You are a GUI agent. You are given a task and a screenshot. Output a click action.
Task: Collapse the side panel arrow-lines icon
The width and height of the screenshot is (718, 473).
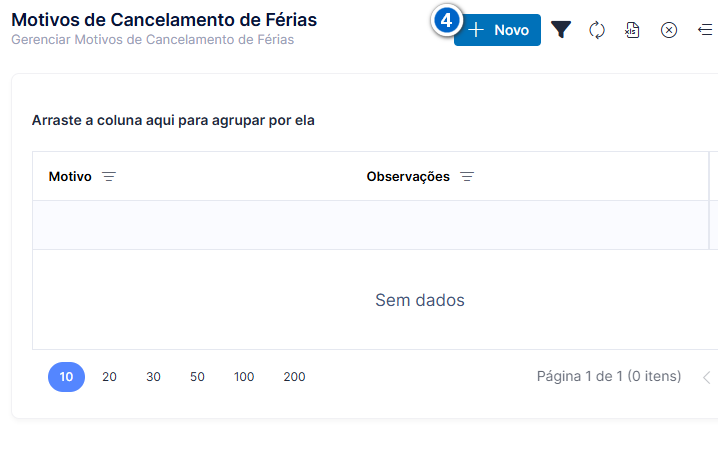coord(705,30)
